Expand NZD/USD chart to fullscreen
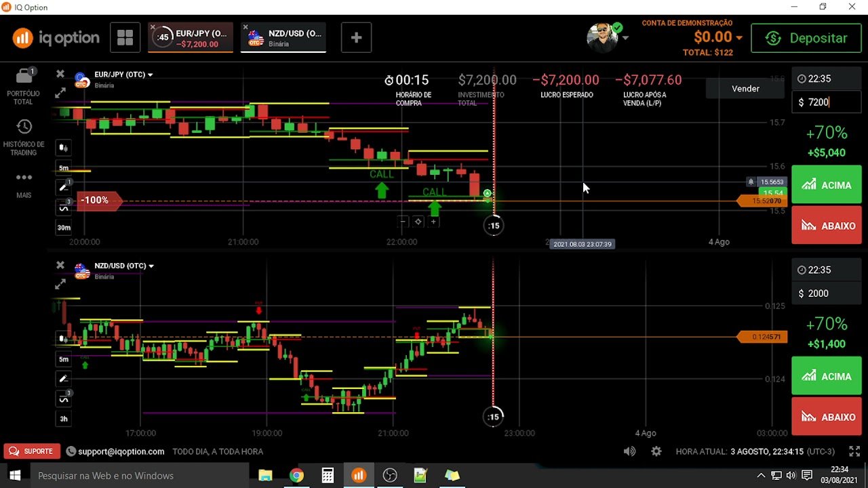 [60, 284]
